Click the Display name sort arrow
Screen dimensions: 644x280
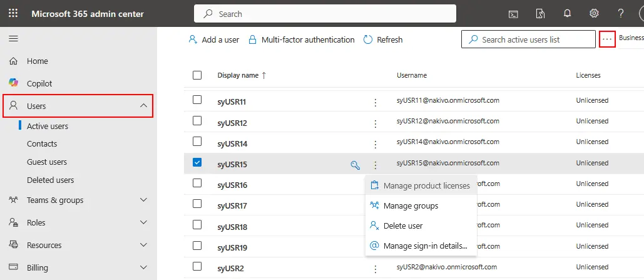click(x=263, y=75)
